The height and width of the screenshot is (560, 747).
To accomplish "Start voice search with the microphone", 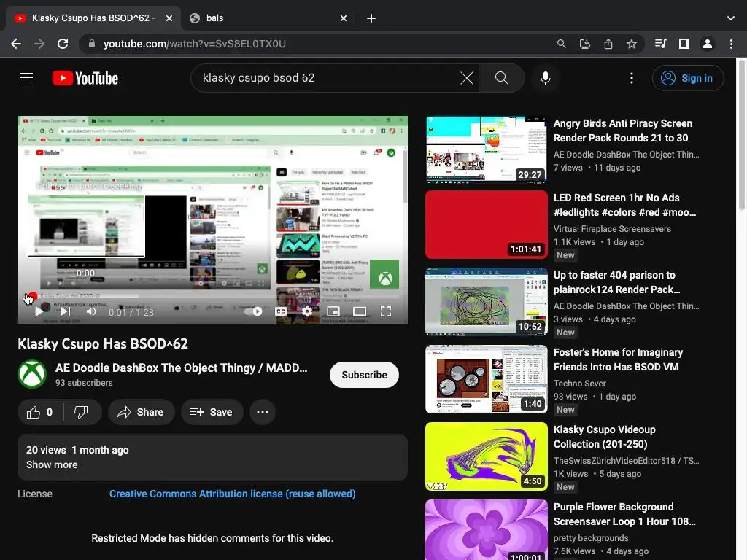I will pos(546,77).
